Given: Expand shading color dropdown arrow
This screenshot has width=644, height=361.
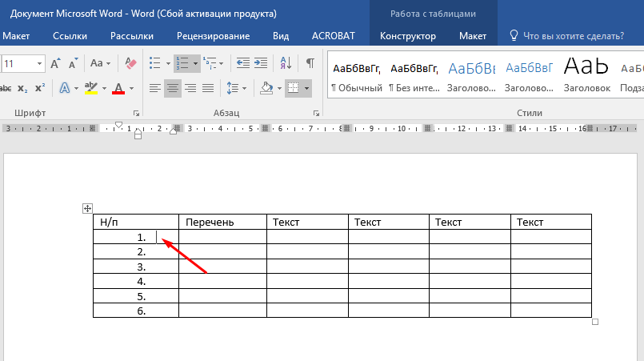Looking at the screenshot, I should (x=279, y=89).
